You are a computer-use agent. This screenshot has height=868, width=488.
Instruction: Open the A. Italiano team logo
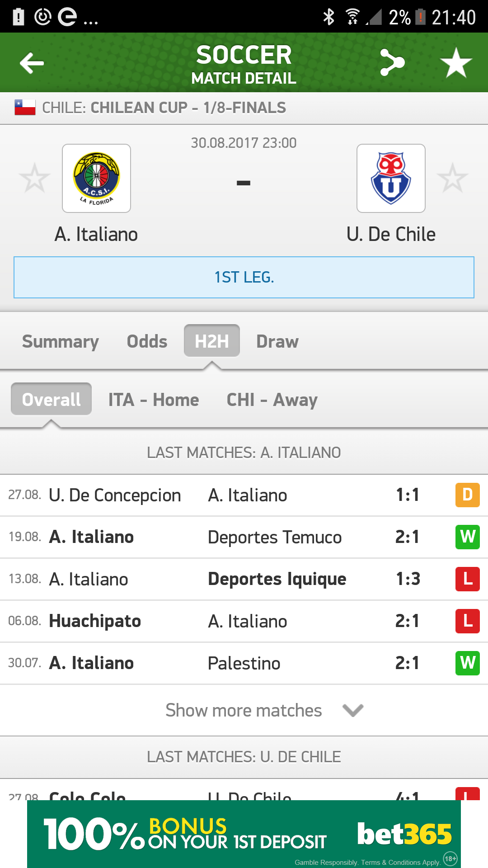(x=96, y=178)
